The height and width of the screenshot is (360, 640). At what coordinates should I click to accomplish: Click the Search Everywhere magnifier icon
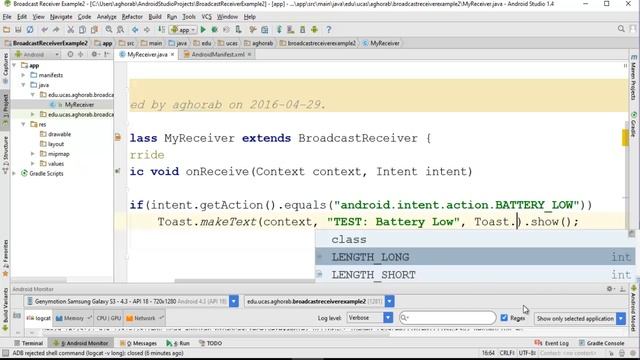click(621, 29)
